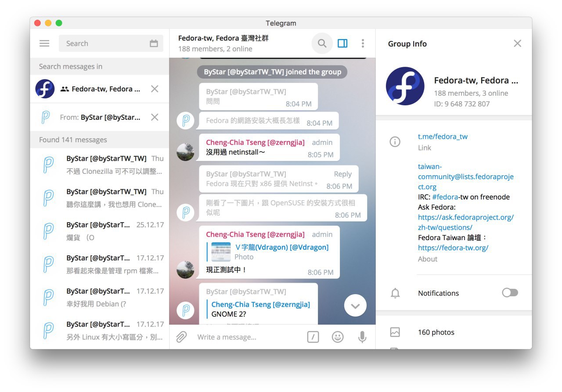Click the 188 members, 3 online text
Screen dimensions: 562x392
pyautogui.click(x=471, y=93)
